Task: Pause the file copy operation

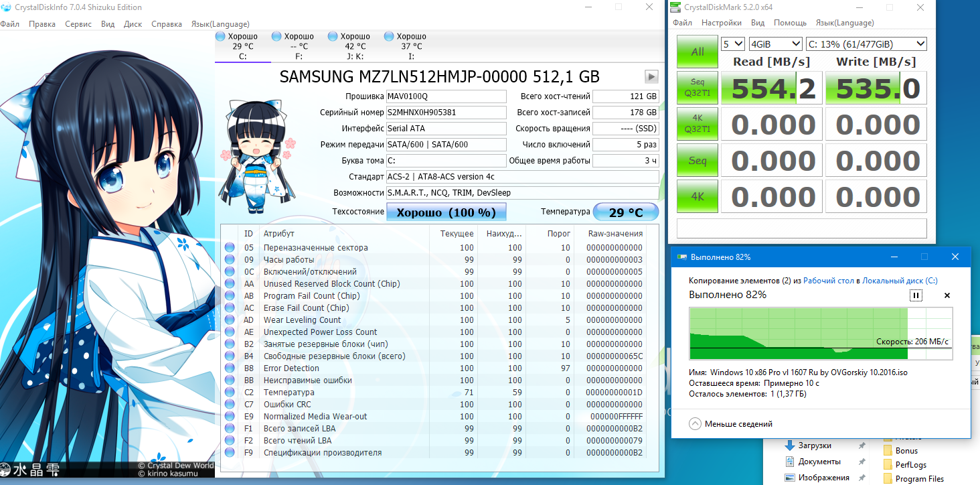Action: (916, 295)
